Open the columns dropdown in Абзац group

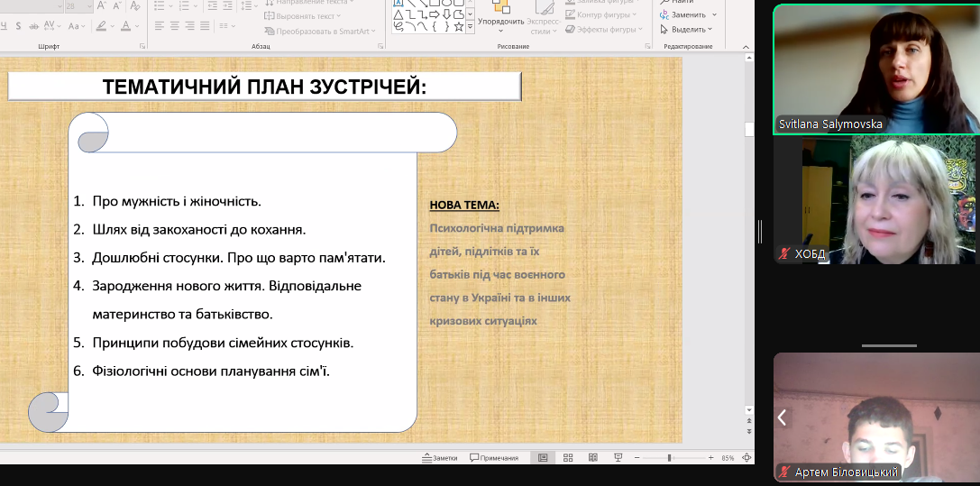tap(226, 26)
